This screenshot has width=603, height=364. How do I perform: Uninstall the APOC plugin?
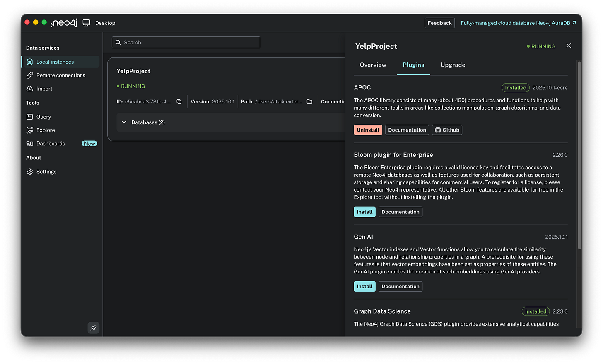click(368, 129)
